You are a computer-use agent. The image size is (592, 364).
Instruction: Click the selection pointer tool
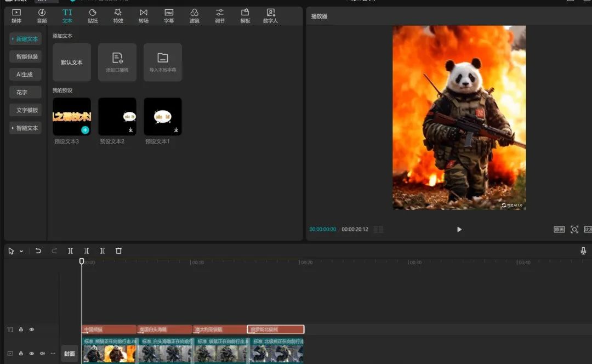(11, 251)
